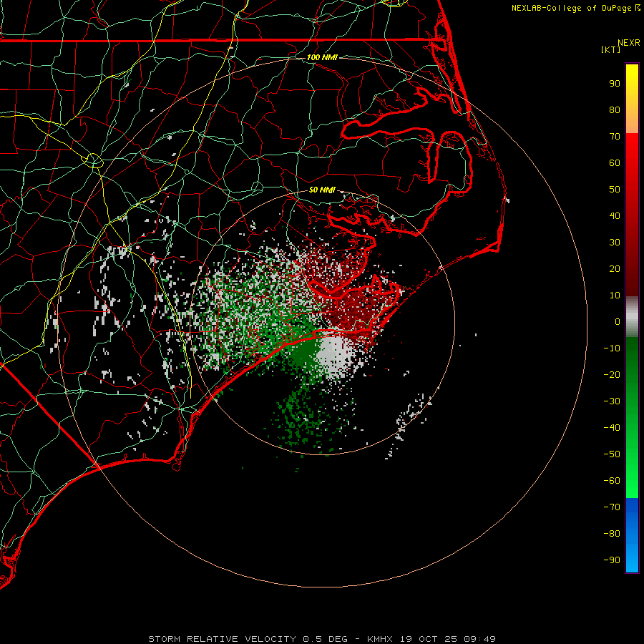Click the positive 60 scale value
The height and width of the screenshot is (644, 644).
tap(615, 163)
